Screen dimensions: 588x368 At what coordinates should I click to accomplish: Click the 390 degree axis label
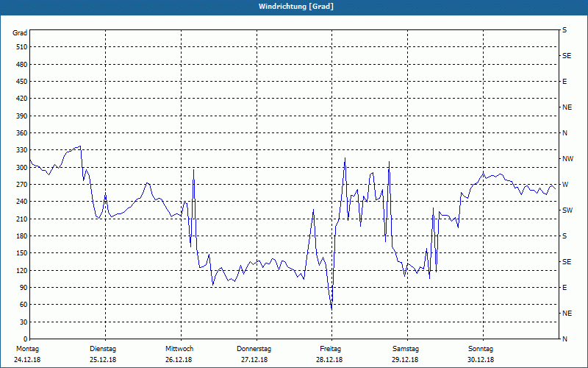point(22,116)
